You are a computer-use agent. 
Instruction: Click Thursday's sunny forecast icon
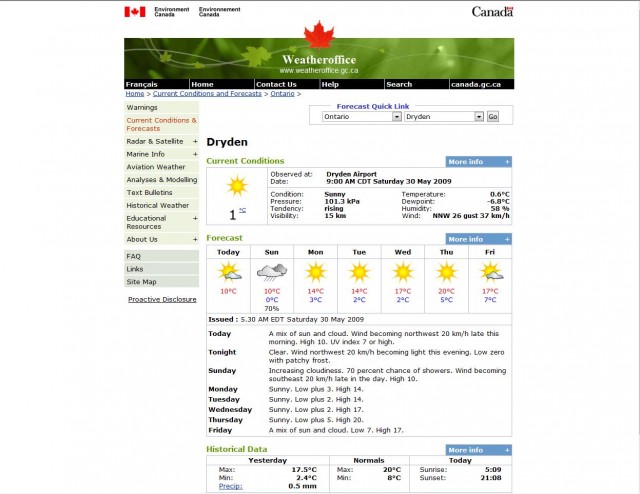[447, 272]
